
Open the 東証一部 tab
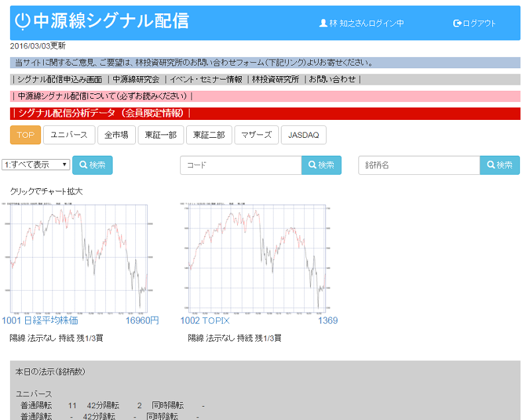coord(160,135)
